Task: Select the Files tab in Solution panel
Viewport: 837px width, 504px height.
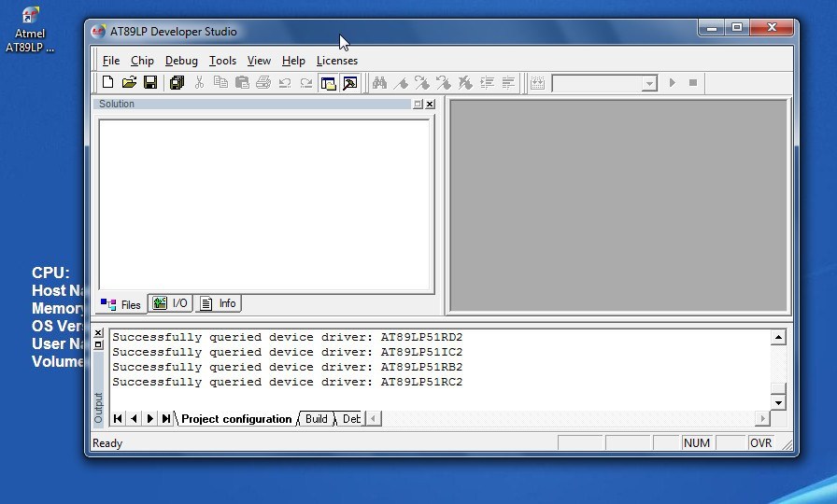Action: point(121,304)
